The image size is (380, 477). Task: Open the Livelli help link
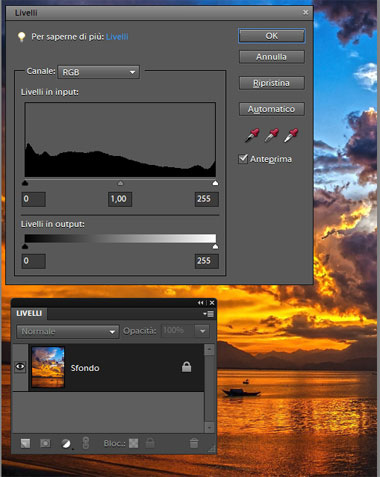[x=117, y=37]
